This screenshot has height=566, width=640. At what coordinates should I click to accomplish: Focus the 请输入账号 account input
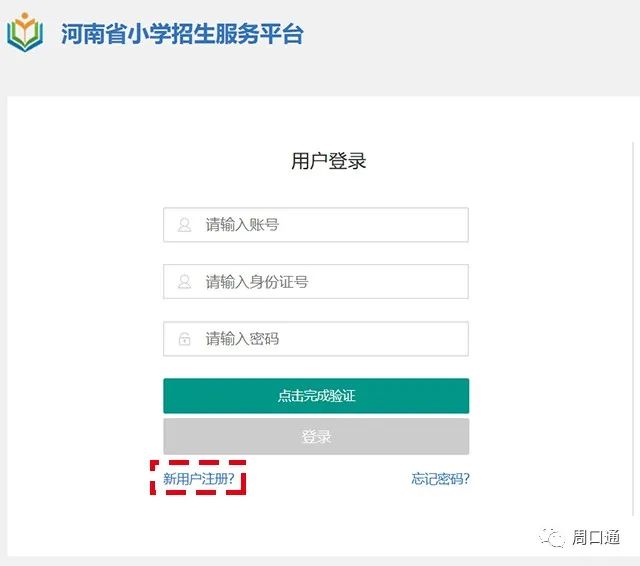tap(330, 225)
